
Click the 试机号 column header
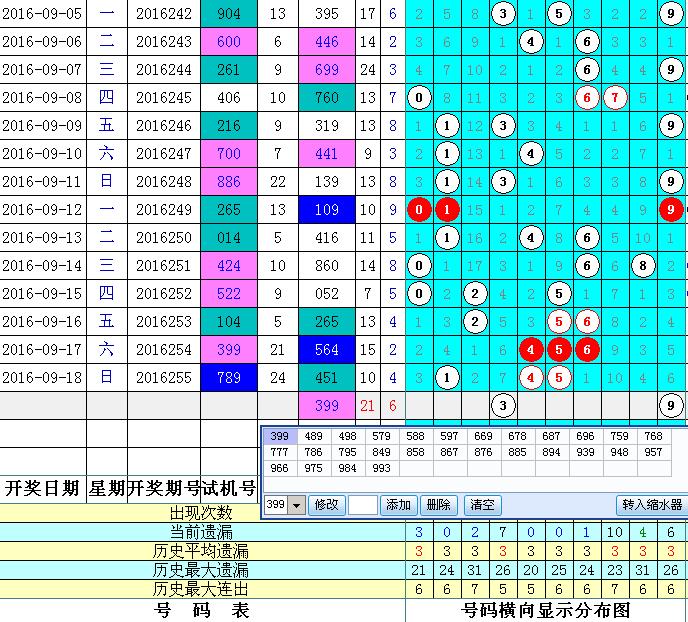(228, 488)
